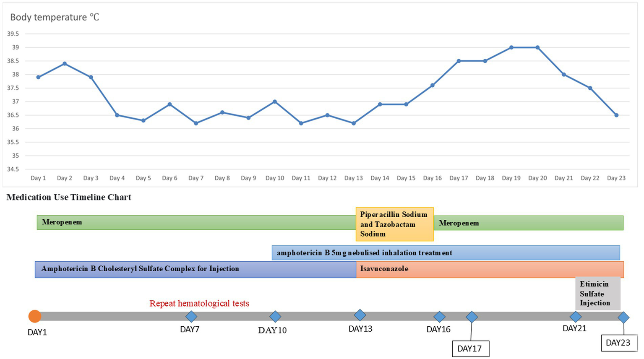
Task: Click the DAY23 boxed label
Action: pyautogui.click(x=618, y=343)
